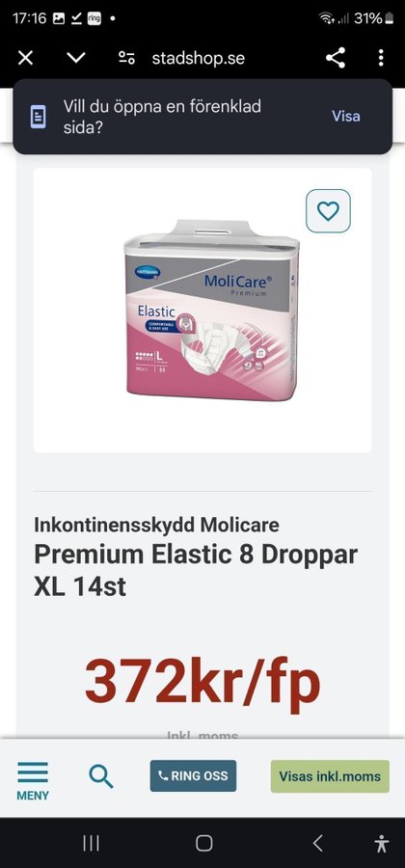Toggle Visas inkl.moms price display
Image resolution: width=405 pixels, height=868 pixels.
click(x=330, y=776)
